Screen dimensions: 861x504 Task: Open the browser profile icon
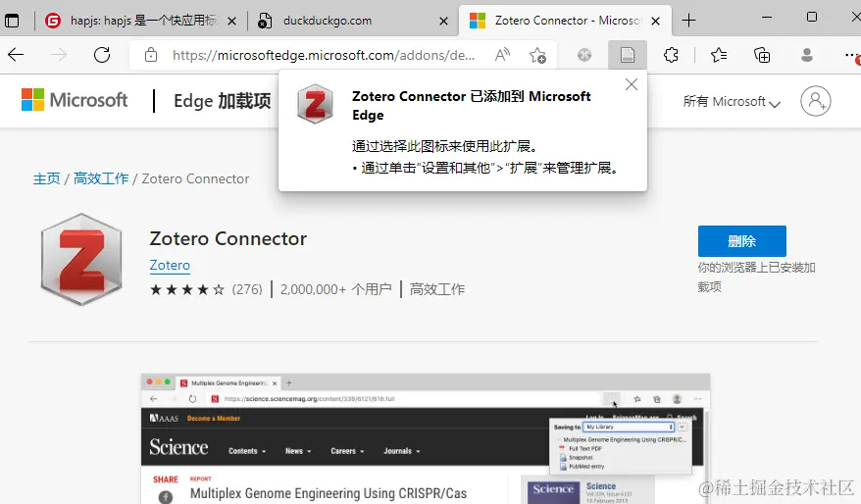pos(807,55)
